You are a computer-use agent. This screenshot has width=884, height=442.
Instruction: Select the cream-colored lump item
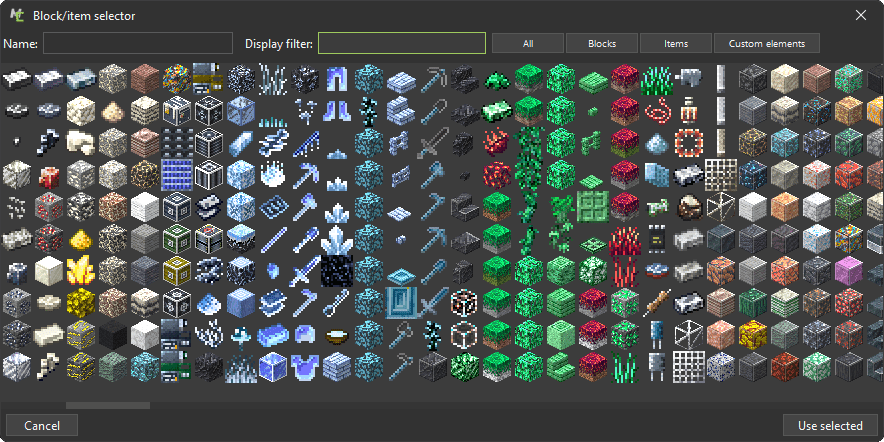pyautogui.click(x=80, y=143)
